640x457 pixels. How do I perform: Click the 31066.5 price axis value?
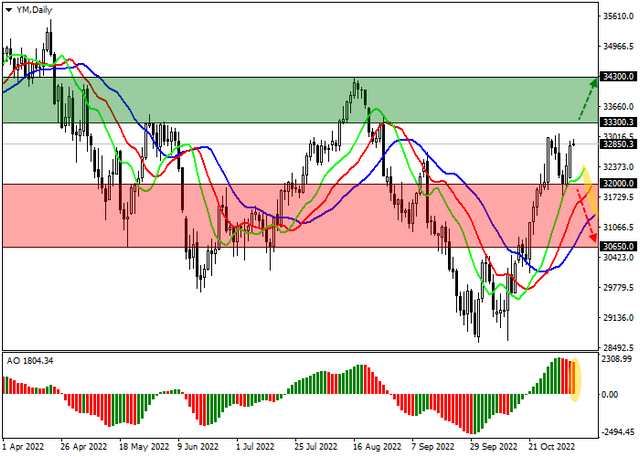pos(618,227)
